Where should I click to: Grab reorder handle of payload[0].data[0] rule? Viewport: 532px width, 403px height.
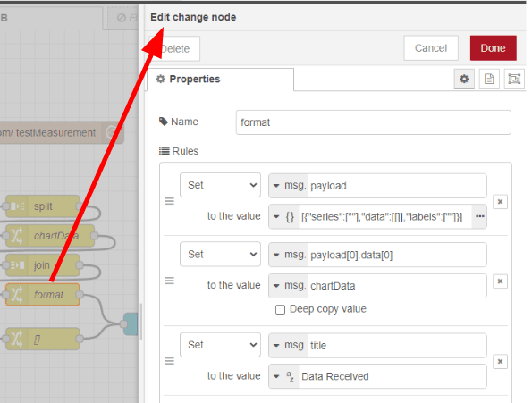pyautogui.click(x=170, y=281)
